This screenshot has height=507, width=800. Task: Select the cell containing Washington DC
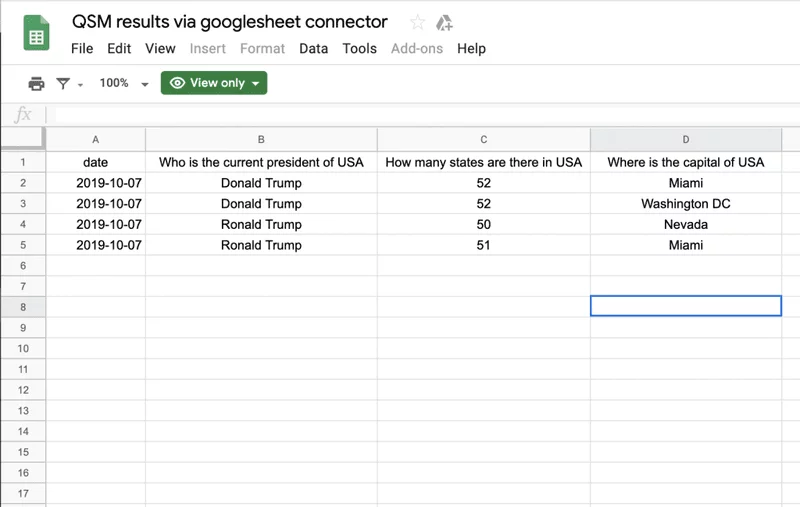[686, 204]
